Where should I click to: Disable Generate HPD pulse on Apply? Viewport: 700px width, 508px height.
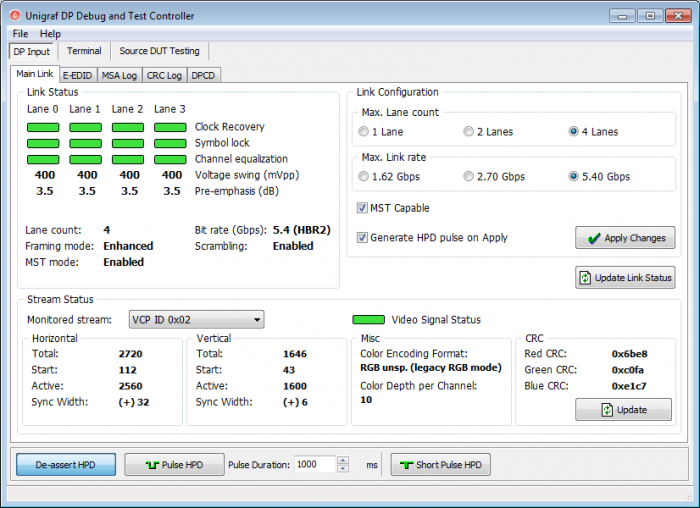(x=363, y=238)
